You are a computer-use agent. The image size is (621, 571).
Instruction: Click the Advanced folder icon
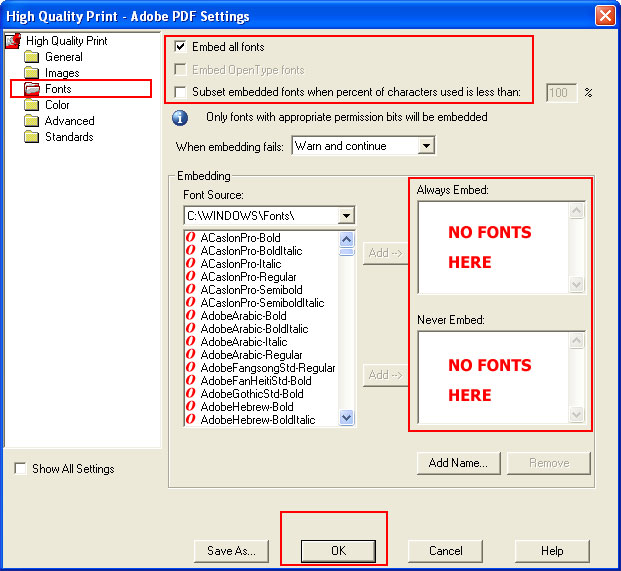(x=31, y=121)
